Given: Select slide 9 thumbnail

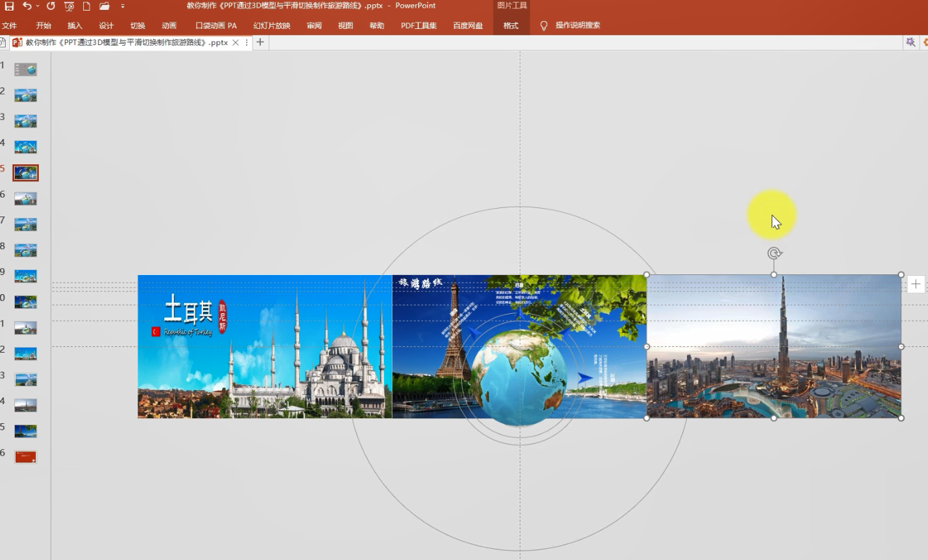Looking at the screenshot, I should click(25, 276).
